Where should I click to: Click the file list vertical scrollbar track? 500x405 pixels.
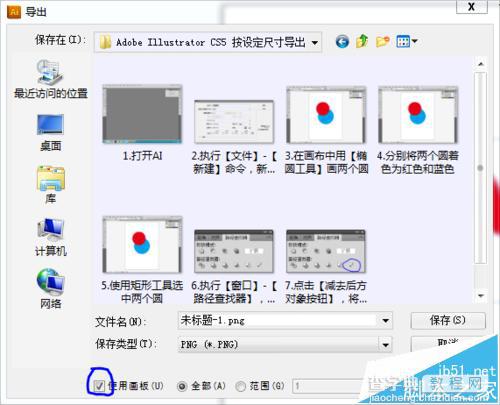click(x=480, y=168)
